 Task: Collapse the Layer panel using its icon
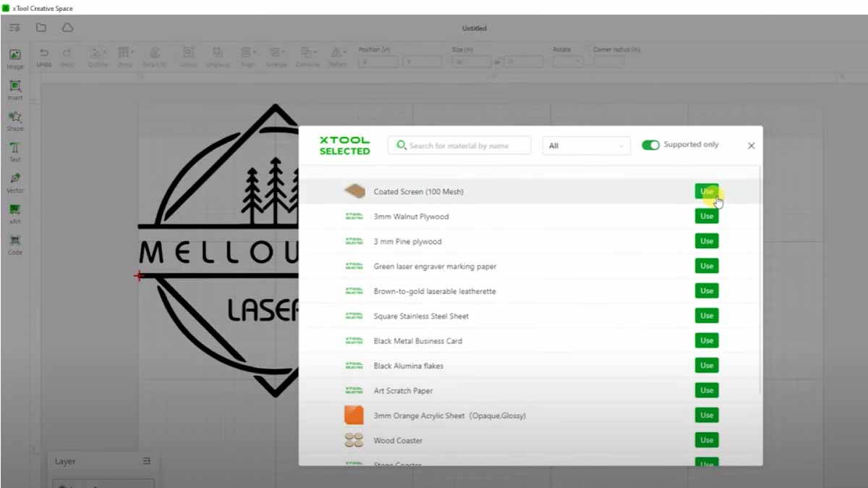[x=147, y=461]
